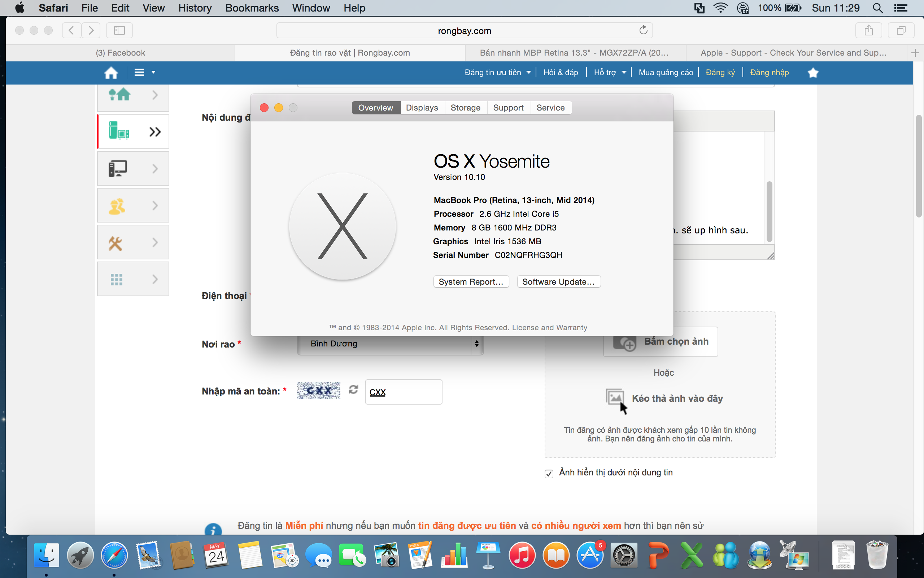The width and height of the screenshot is (924, 578).
Task: Open the 'Đăng ký' link
Action: click(720, 72)
